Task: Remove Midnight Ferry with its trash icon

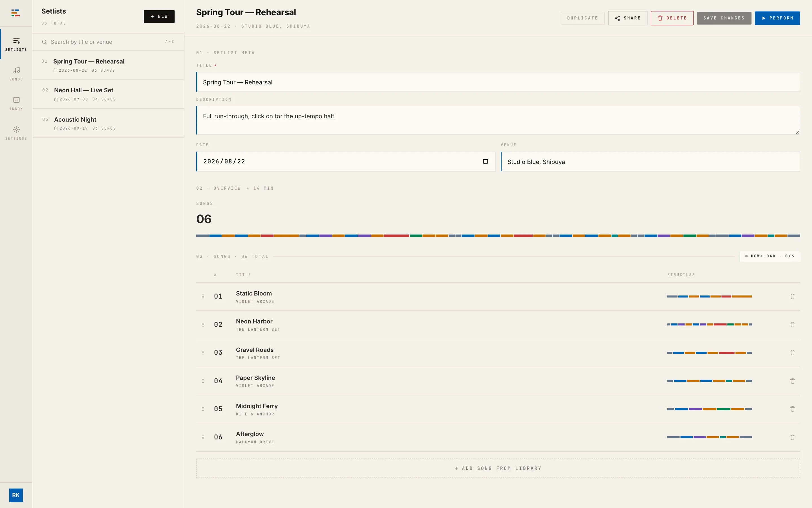Action: tap(792, 409)
